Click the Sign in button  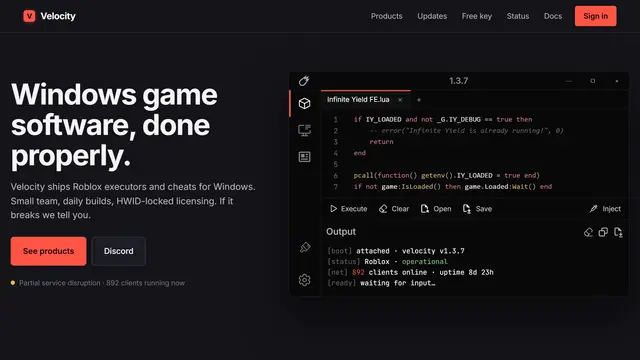596,16
